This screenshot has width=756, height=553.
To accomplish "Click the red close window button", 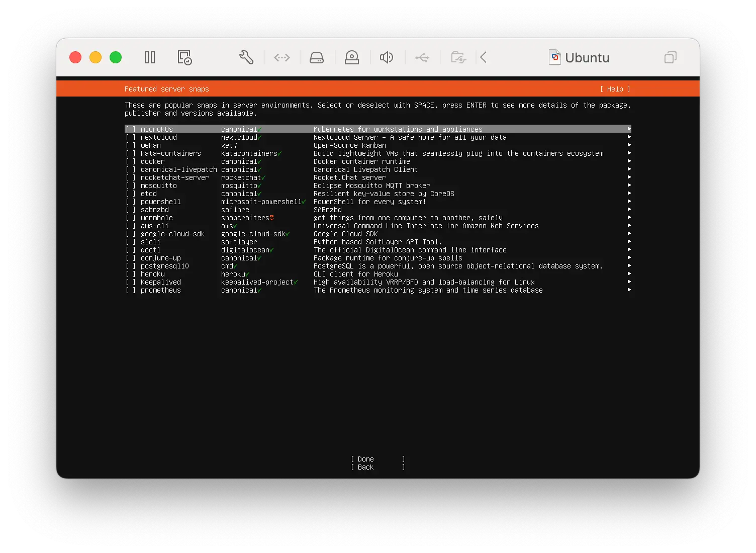I will click(75, 57).
